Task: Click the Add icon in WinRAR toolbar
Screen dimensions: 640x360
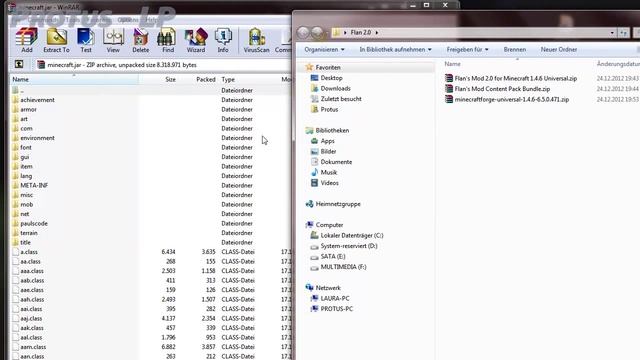Action: point(27,40)
